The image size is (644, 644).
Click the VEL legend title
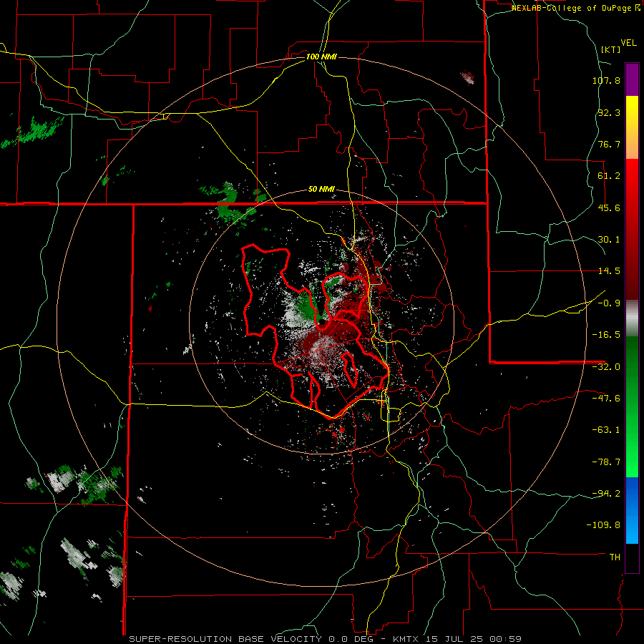tap(628, 43)
